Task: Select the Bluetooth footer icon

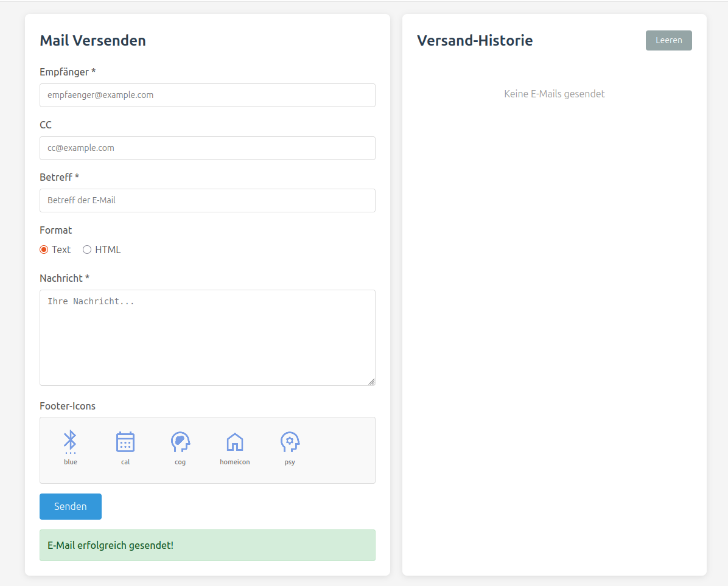Action: 71,442
